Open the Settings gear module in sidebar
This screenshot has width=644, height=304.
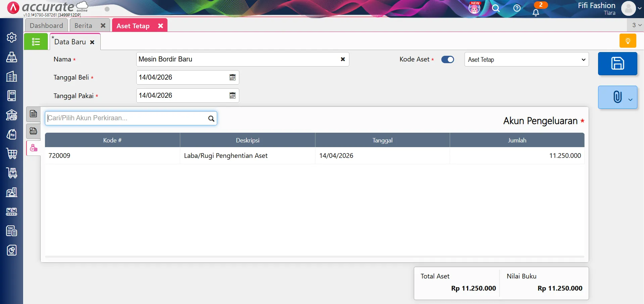click(x=12, y=38)
